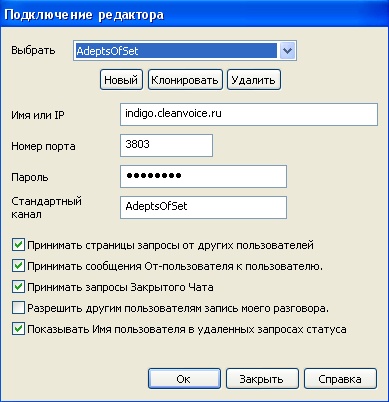Click the Имя или IP label
389x402 pixels.
(38, 115)
